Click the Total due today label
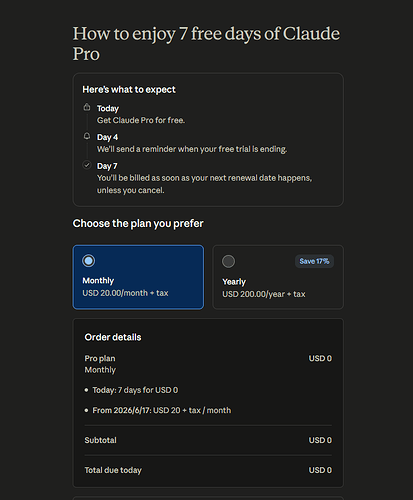 point(113,470)
